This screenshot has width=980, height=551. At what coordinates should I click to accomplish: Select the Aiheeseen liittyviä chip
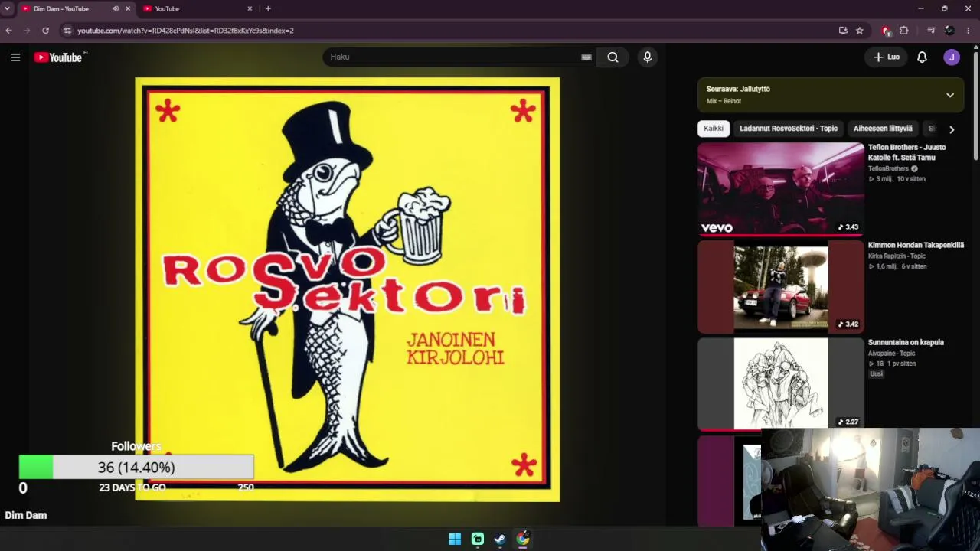[x=883, y=129]
